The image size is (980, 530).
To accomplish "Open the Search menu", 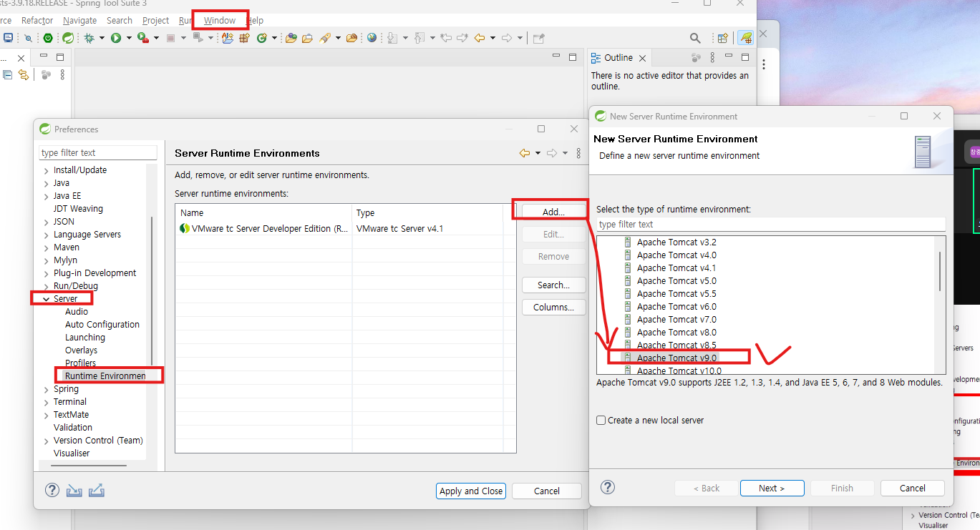I will (x=120, y=20).
